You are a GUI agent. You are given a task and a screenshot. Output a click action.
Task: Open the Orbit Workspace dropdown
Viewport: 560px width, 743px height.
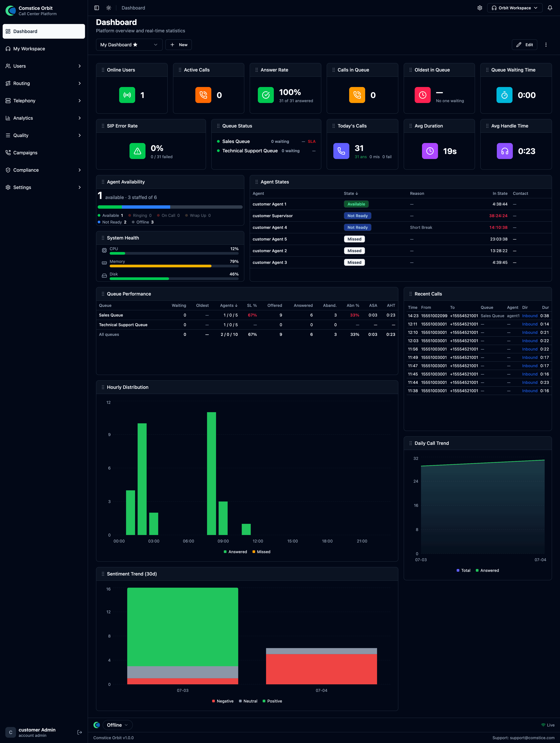515,8
